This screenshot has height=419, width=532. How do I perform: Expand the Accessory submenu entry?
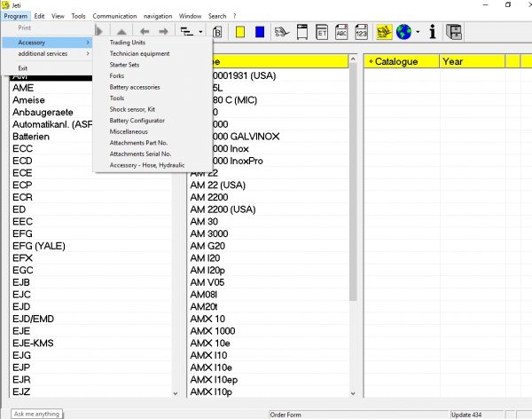pyautogui.click(x=48, y=43)
